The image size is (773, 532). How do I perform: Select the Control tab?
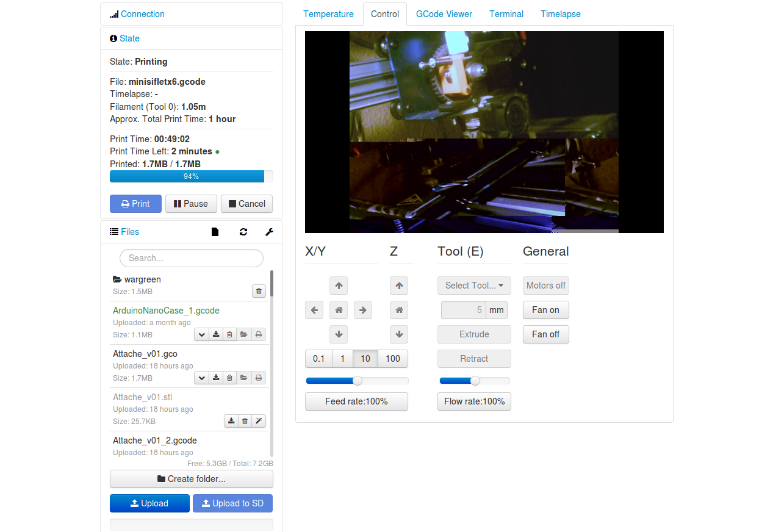[x=385, y=14]
